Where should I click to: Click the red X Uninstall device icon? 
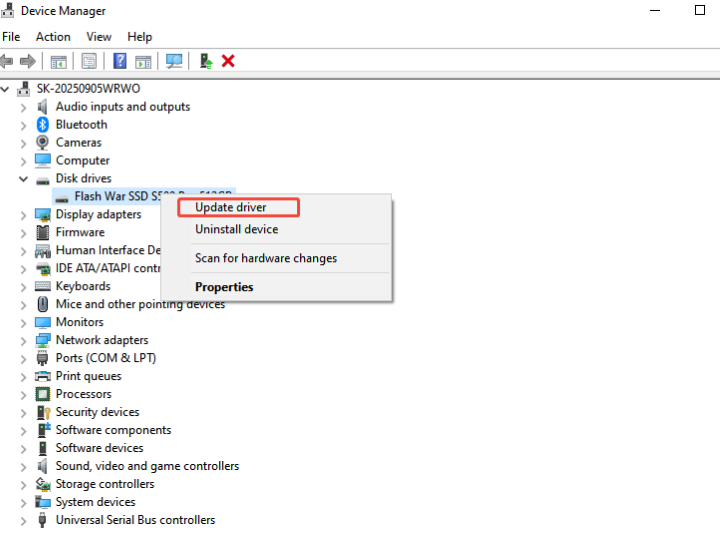pos(228,61)
